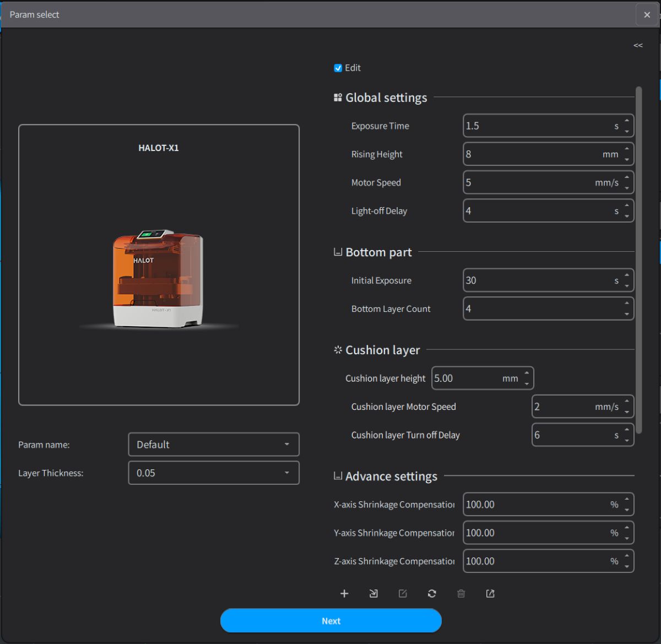Click the "Param select" window title
Screen dimensions: 661x644
coord(34,15)
